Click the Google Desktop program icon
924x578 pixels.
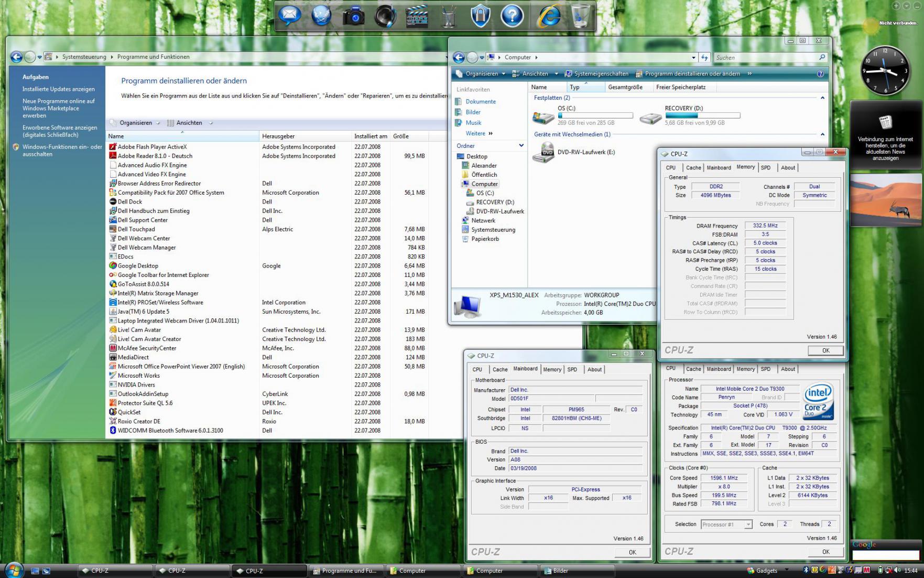coord(113,266)
